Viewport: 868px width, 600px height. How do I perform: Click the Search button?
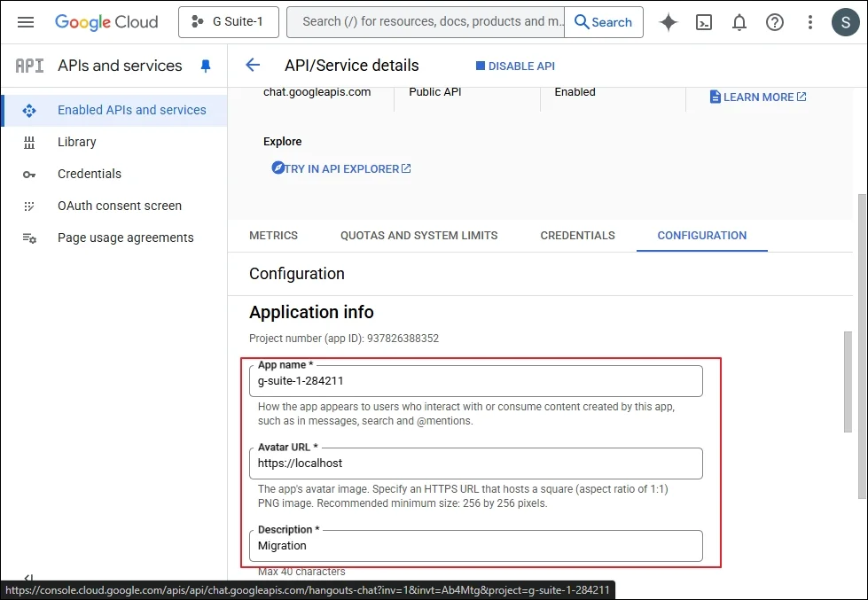604,22
